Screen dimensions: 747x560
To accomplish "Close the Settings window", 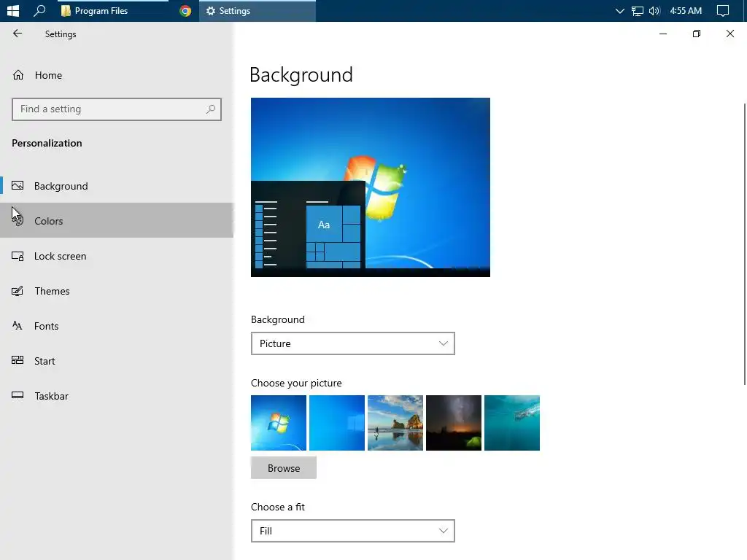I will [x=729, y=34].
